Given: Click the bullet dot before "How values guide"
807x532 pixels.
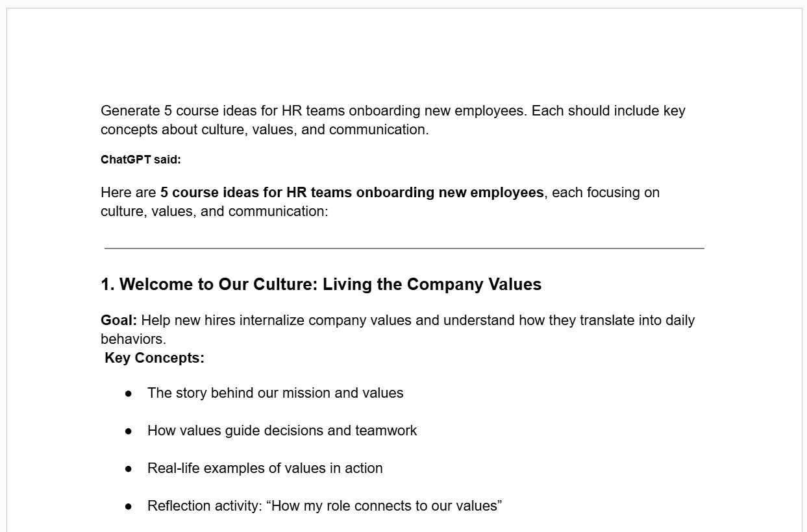Looking at the screenshot, I should pyautogui.click(x=129, y=431).
